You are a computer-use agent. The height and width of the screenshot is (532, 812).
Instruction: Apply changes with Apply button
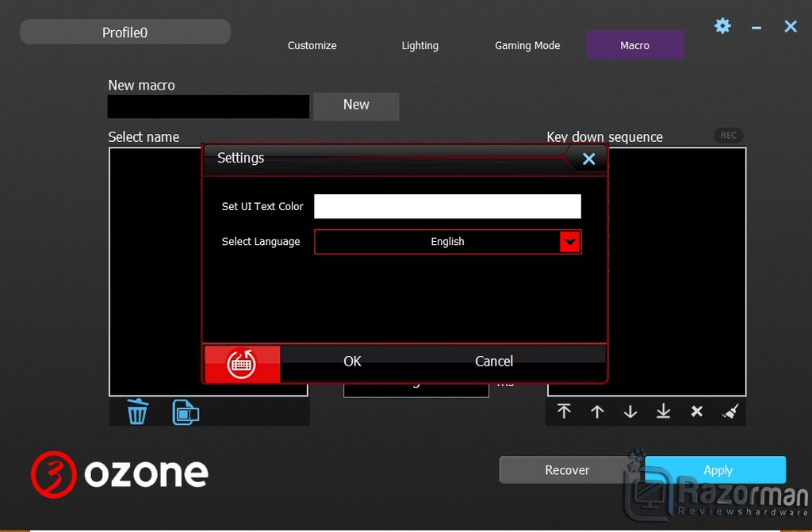click(718, 470)
